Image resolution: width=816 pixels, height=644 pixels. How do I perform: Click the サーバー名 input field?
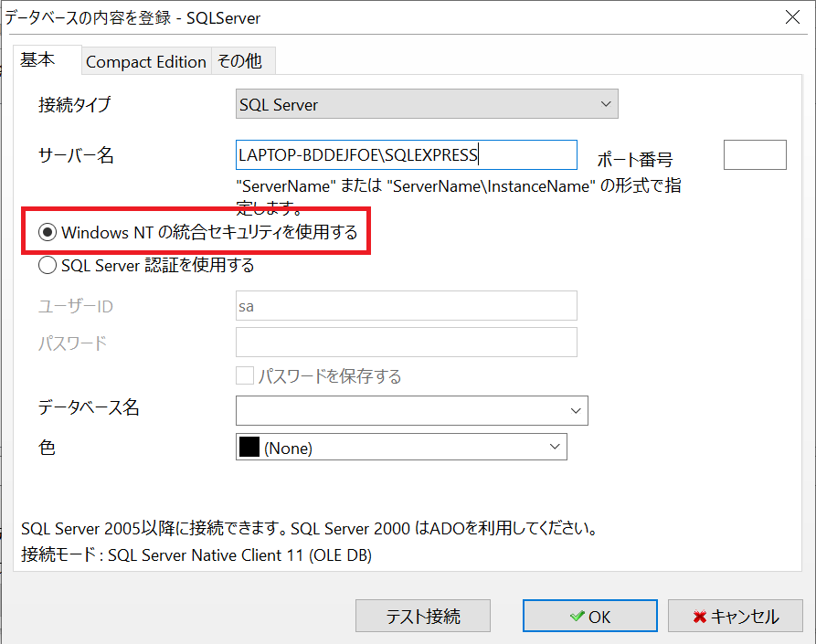407,154
